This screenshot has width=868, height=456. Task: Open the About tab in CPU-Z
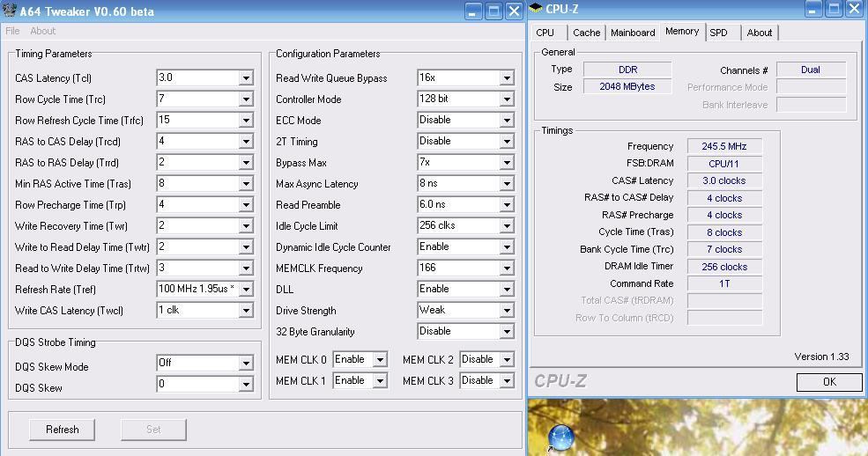click(760, 33)
